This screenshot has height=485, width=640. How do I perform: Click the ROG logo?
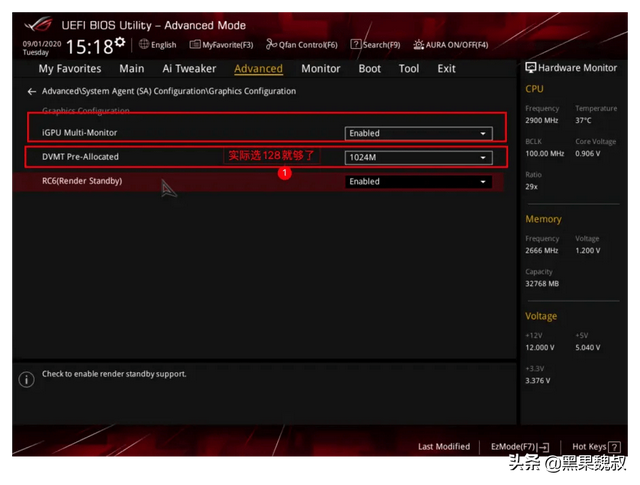tap(38, 24)
